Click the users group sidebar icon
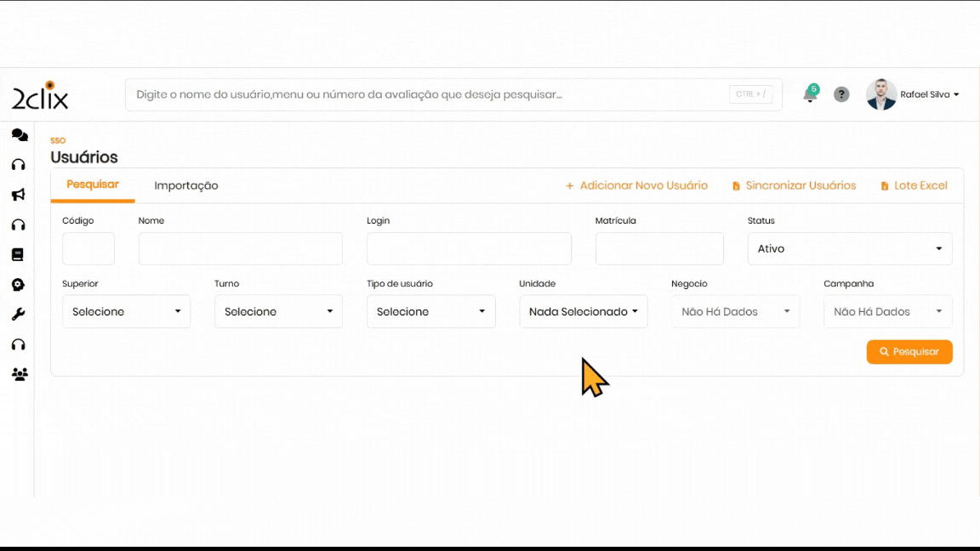Image resolution: width=980 pixels, height=551 pixels. pyautogui.click(x=19, y=374)
